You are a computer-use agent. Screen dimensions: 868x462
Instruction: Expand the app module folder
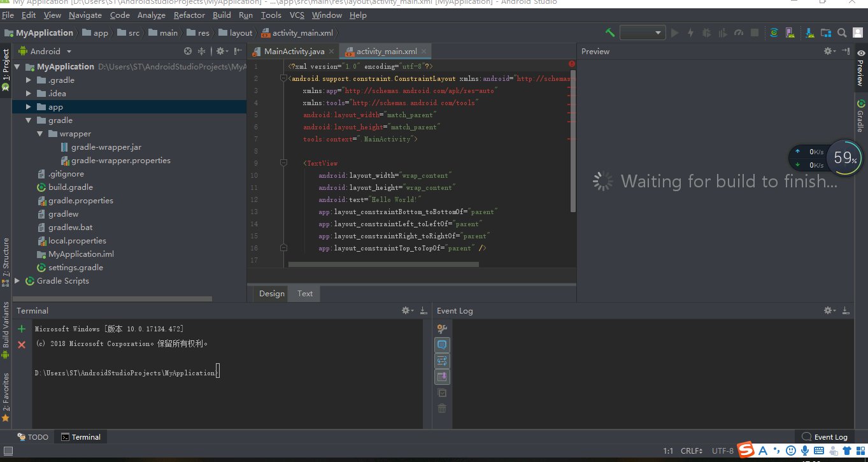tap(28, 106)
